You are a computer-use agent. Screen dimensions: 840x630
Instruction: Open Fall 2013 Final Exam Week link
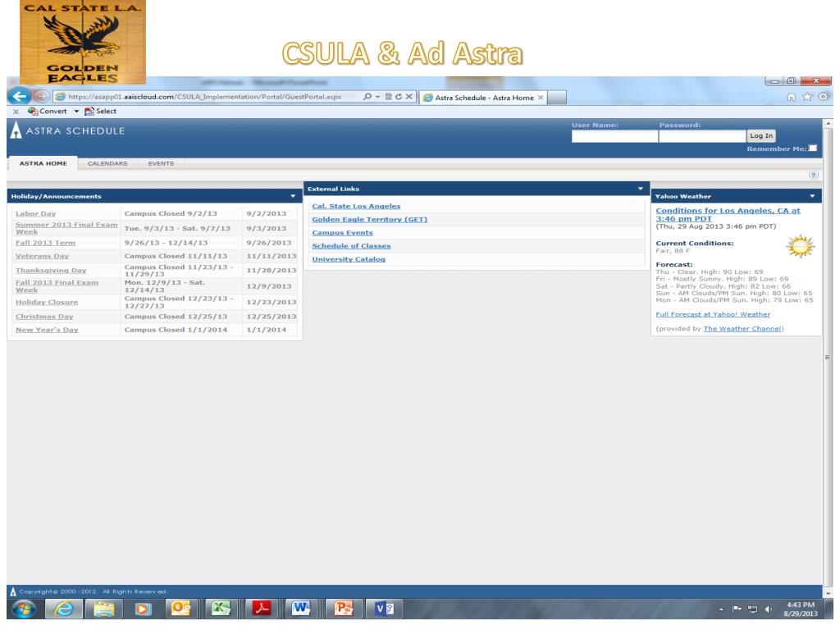click(x=57, y=286)
